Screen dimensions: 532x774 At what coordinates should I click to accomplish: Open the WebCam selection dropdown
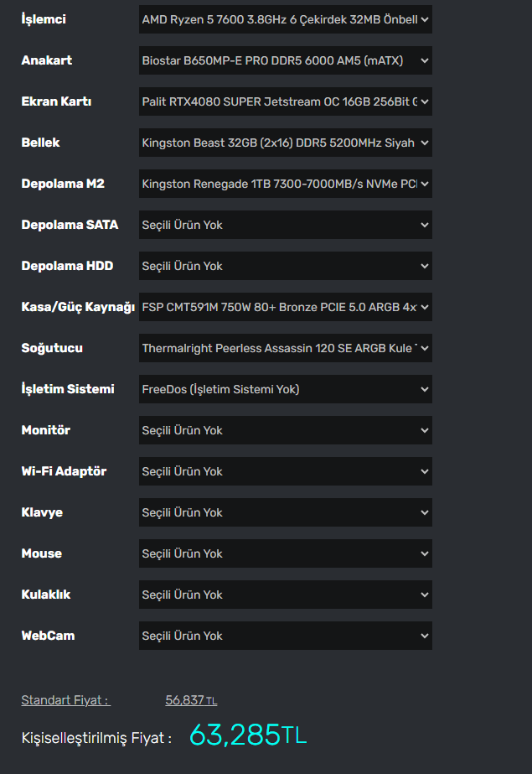coord(285,636)
